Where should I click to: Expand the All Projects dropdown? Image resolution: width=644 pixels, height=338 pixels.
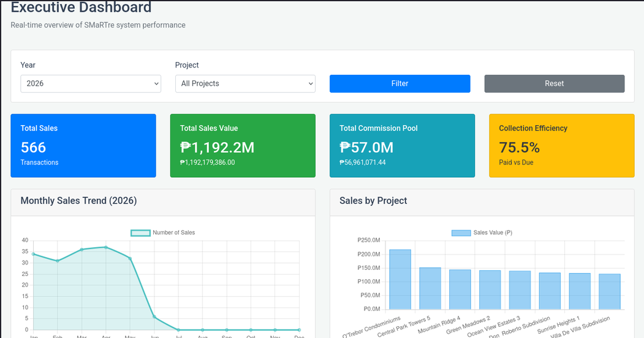click(x=245, y=83)
